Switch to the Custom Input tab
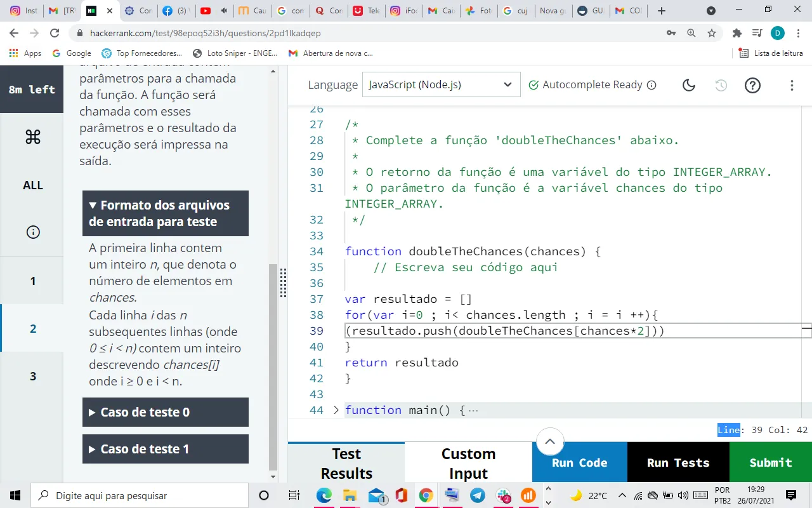812x508 pixels. pos(468,463)
